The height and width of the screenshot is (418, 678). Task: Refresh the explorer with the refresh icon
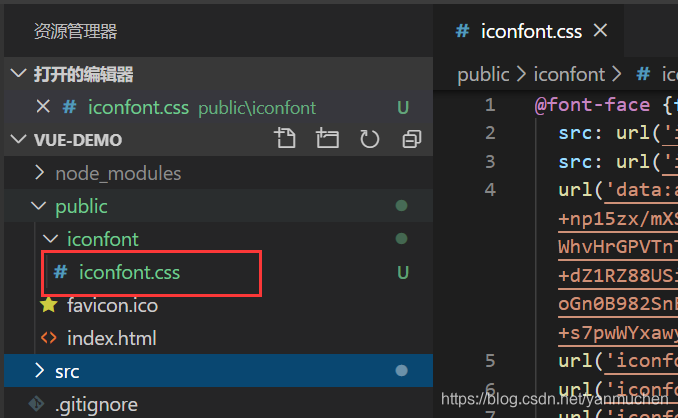[369, 139]
